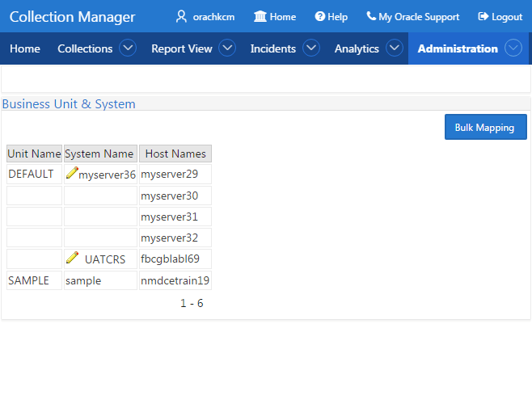The image size is (532, 404).
Task: Sort by the Host Names column header
Action: pos(175,154)
